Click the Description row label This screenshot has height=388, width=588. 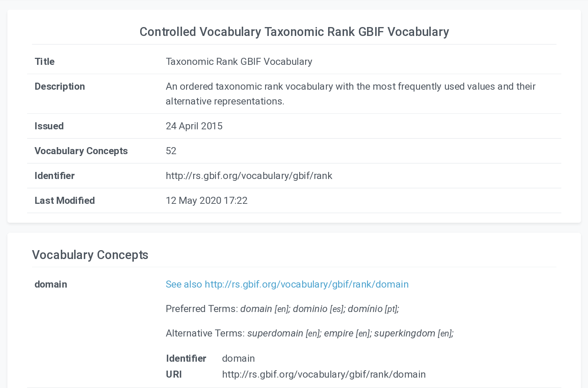coord(60,86)
